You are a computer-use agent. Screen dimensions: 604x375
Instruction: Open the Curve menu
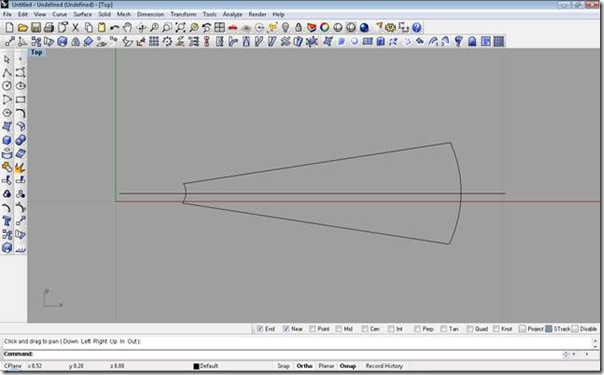click(60, 14)
